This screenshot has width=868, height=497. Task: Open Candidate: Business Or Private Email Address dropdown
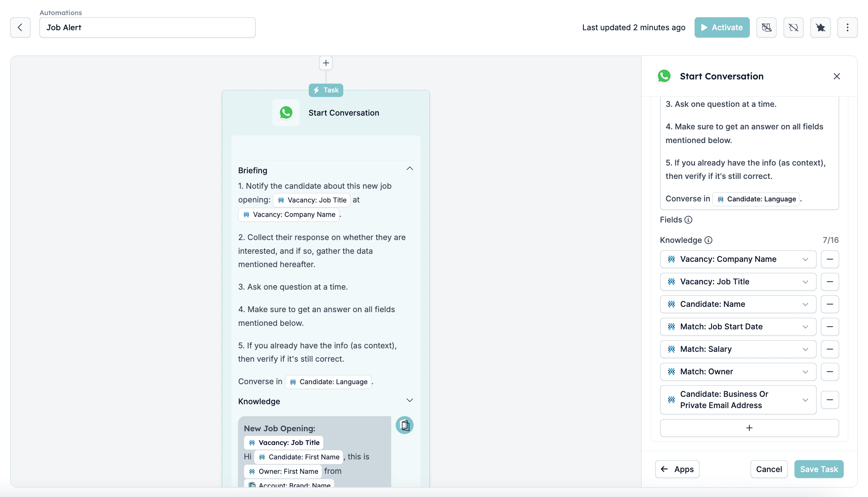pos(738,400)
